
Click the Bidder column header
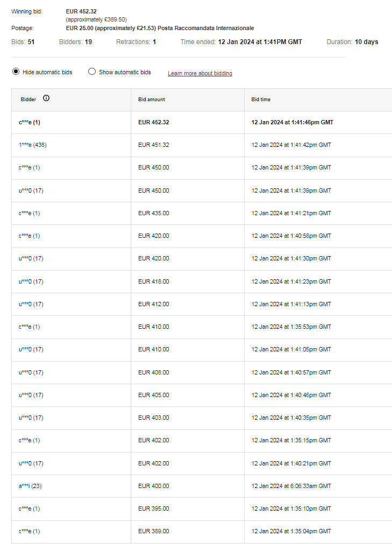point(28,100)
